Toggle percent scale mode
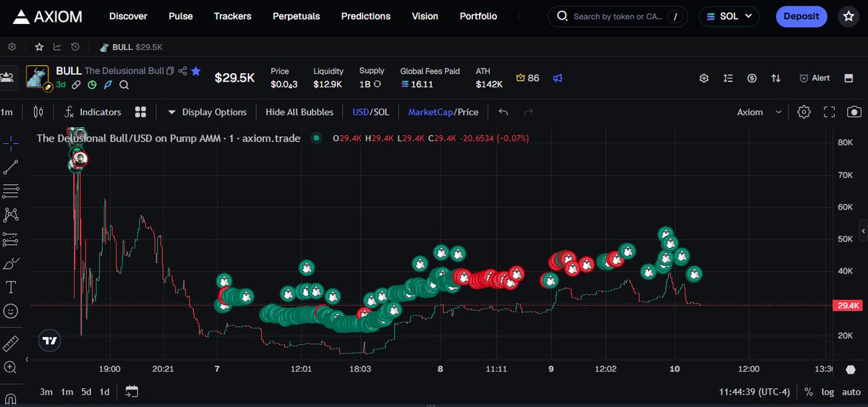868x407 pixels. coord(808,392)
